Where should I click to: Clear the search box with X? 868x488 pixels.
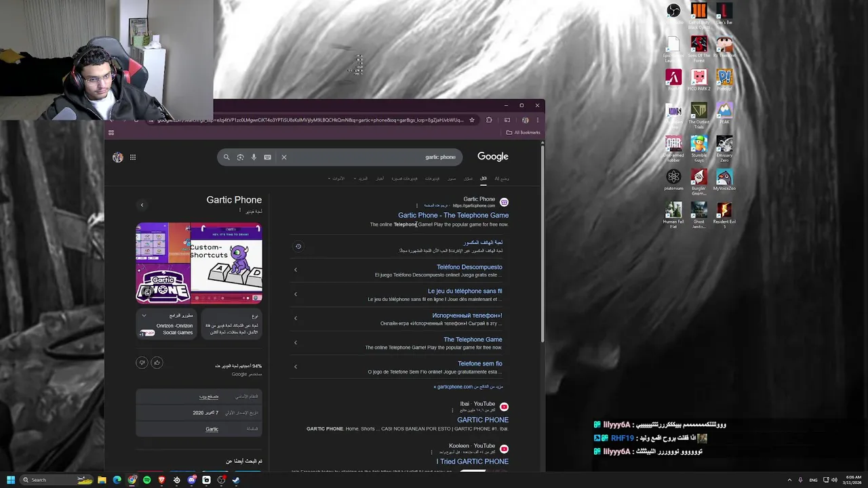point(284,157)
